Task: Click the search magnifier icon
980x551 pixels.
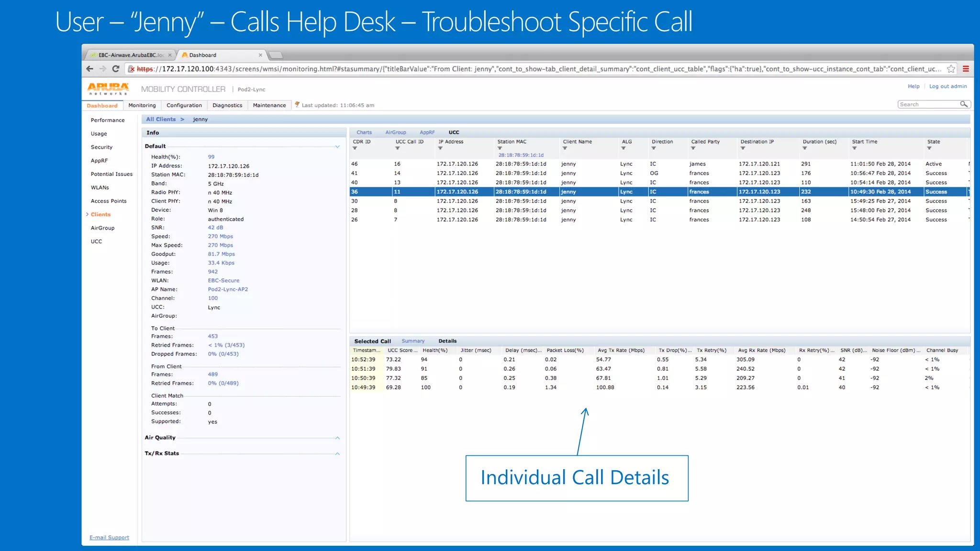Action: pos(964,104)
